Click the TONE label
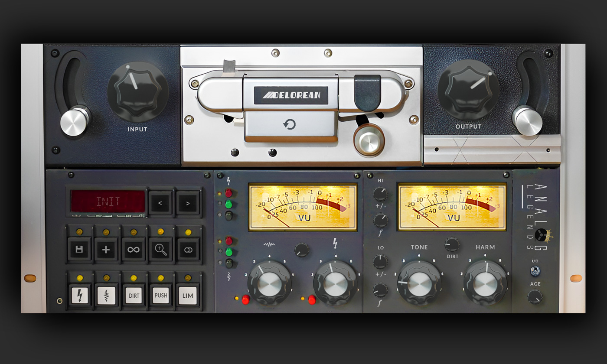The width and height of the screenshot is (607, 364). coord(419,247)
